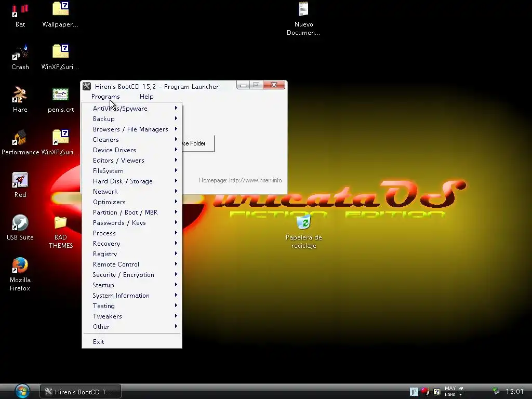
Task: Select the Tweakers menu entry
Action: tap(132, 316)
